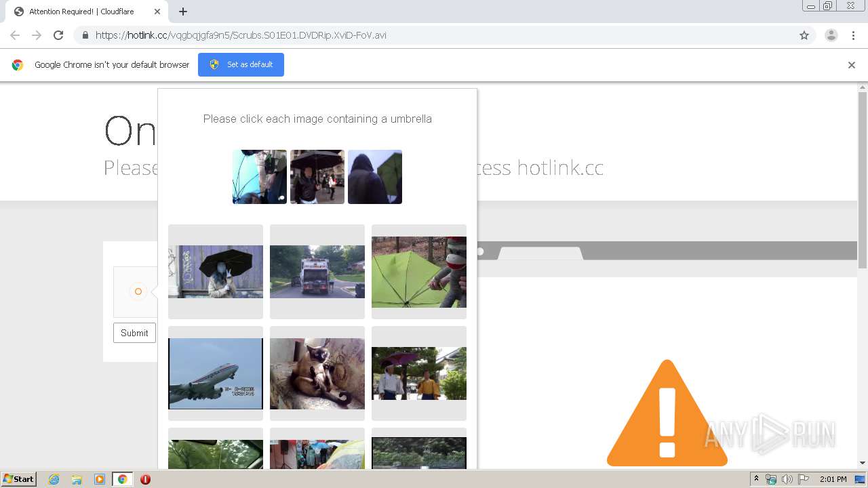Bookmark this page with the star icon
The width and height of the screenshot is (868, 488).
pos(804,35)
